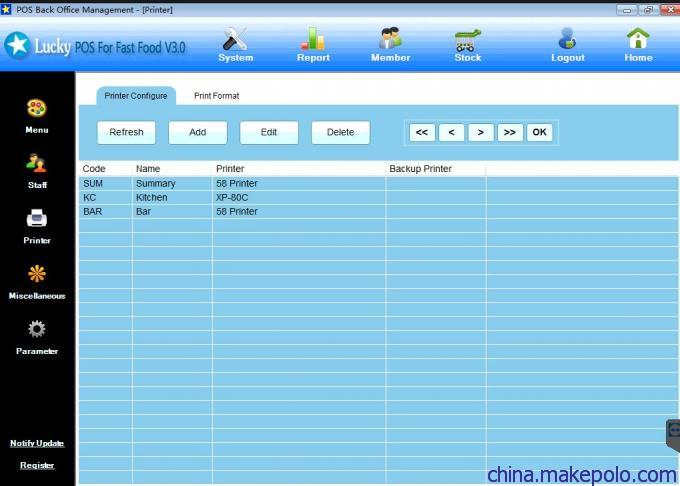Click the Lucky POS star logo
Viewport: 680px width, 486px height.
coord(17,45)
